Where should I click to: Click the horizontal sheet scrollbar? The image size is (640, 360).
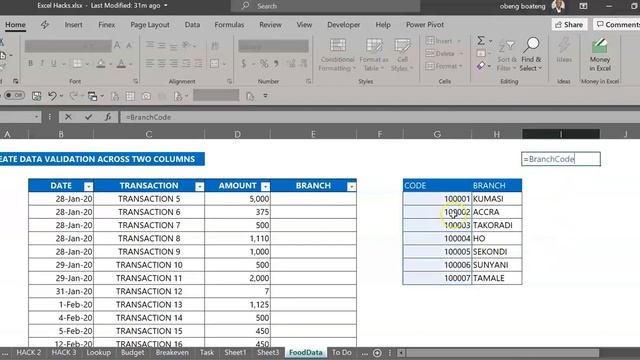(502, 353)
